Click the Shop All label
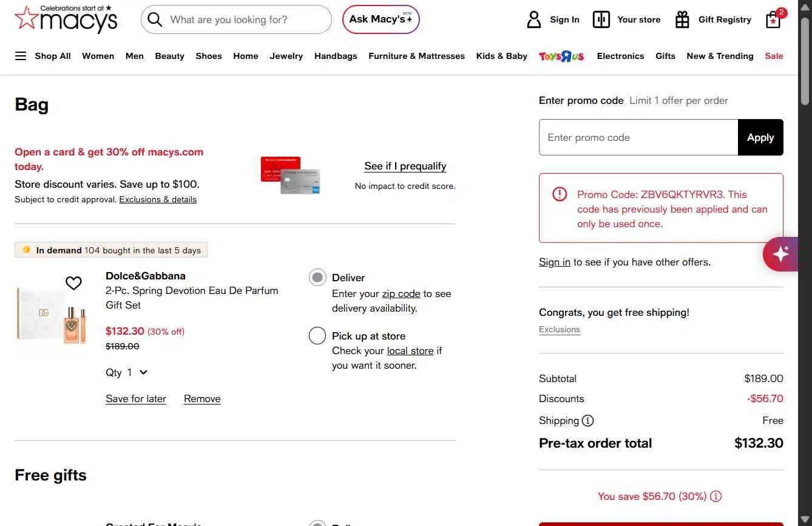 pyautogui.click(x=53, y=56)
